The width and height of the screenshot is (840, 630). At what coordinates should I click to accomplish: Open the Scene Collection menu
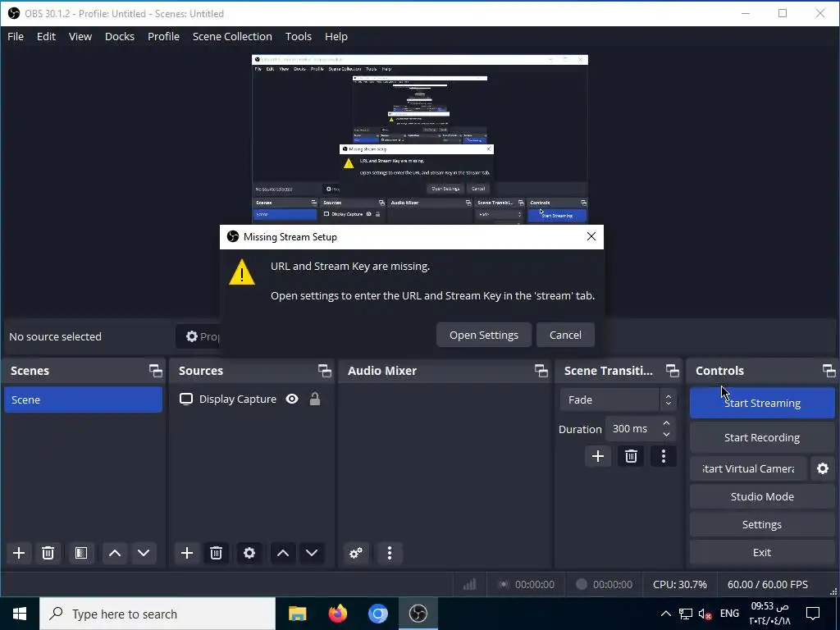[232, 36]
